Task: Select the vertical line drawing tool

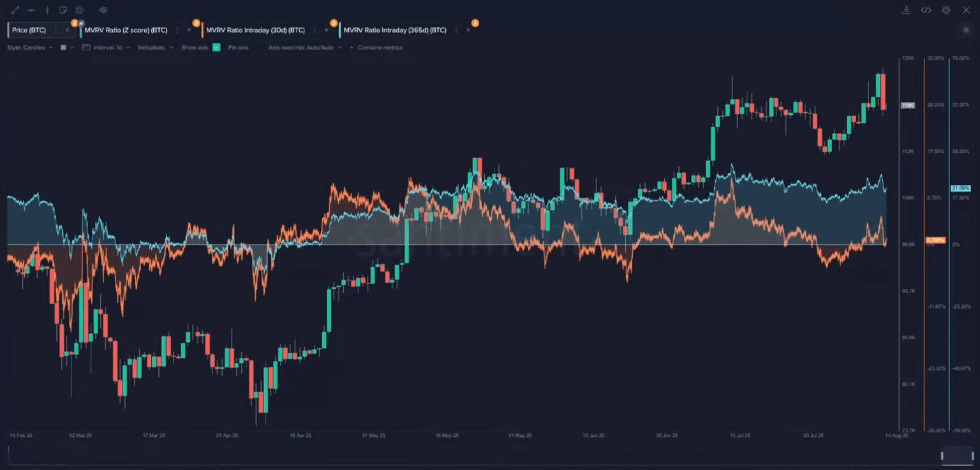Action: 47,10
